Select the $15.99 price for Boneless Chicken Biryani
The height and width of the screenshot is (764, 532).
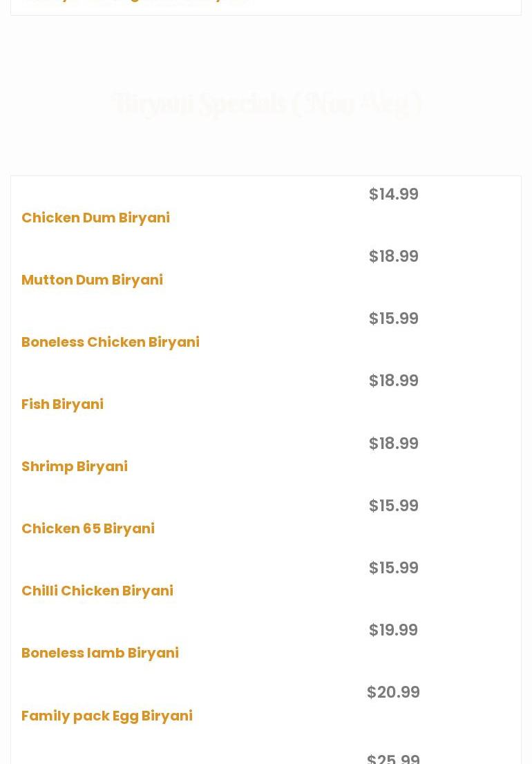point(393,318)
